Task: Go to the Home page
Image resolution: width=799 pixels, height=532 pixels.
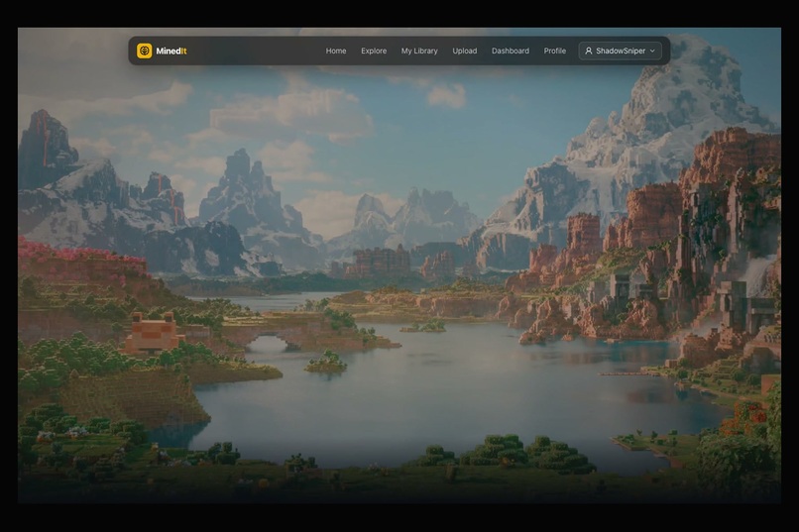Action: point(336,51)
